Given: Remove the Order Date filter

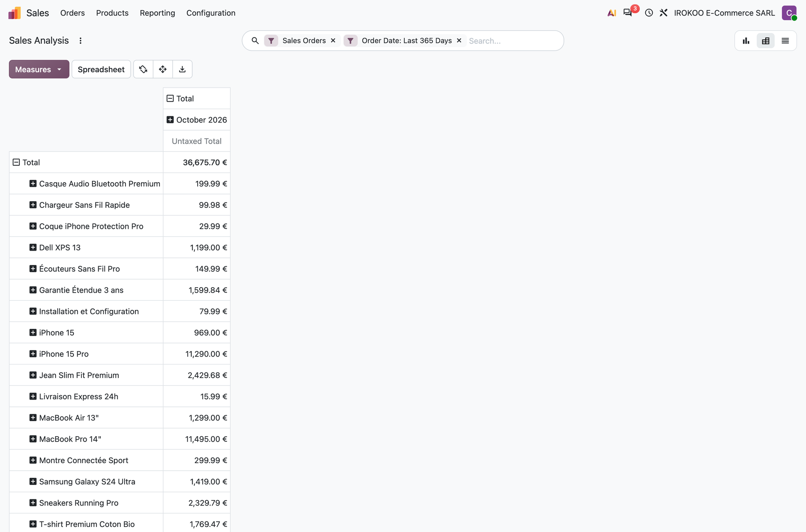Looking at the screenshot, I should [x=459, y=41].
